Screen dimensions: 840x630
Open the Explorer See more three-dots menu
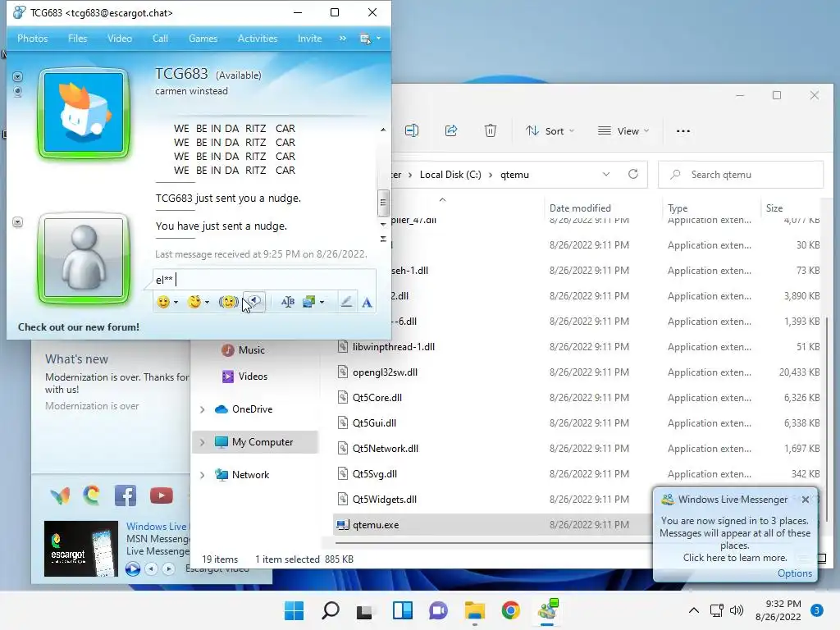point(683,130)
